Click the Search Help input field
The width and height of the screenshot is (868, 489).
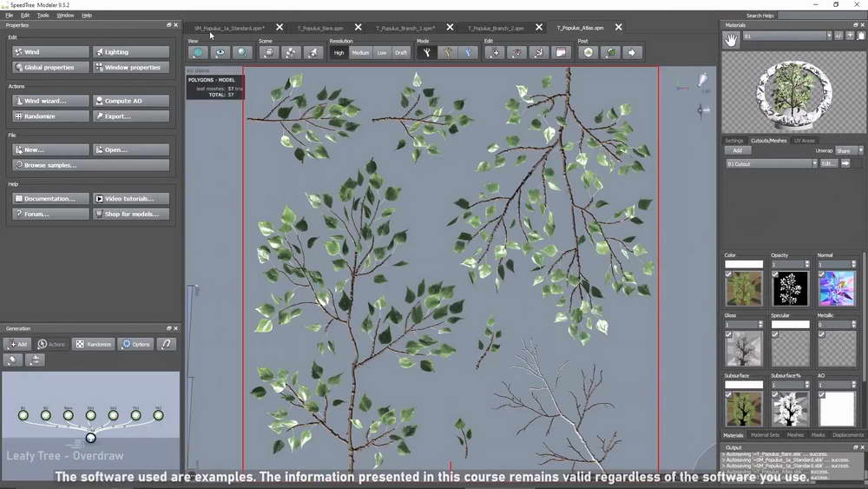tap(821, 16)
